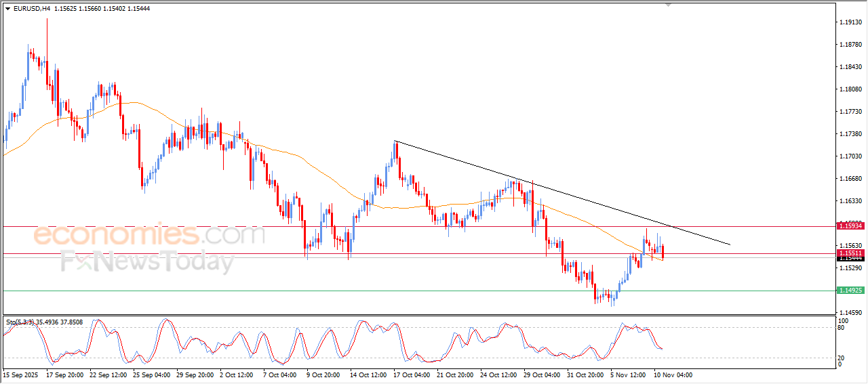Select the red 1.15934 price label
The image size is (868, 384).
[x=850, y=226]
